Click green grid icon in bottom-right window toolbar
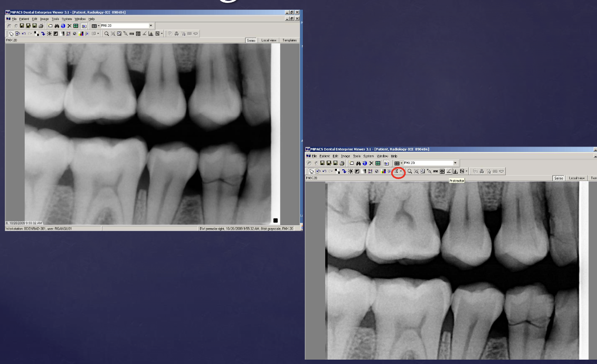Screen dimensions: 597x364 pos(378,163)
